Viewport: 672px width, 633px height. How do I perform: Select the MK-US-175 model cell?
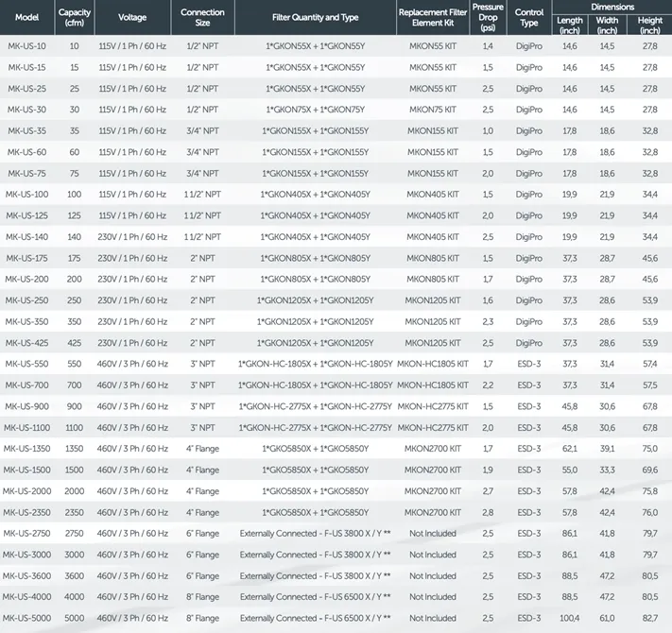[26, 258]
